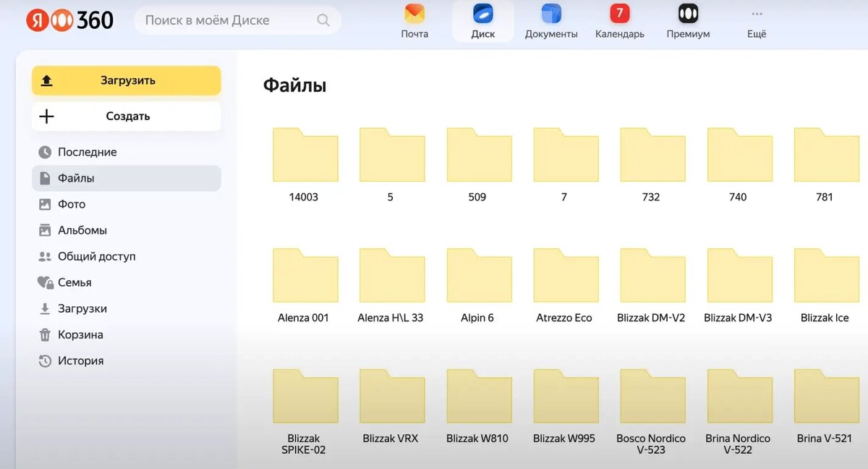This screenshot has width=868, height=469.
Task: Select the Bosco Nordico V-523 folder icon
Action: pyautogui.click(x=652, y=396)
